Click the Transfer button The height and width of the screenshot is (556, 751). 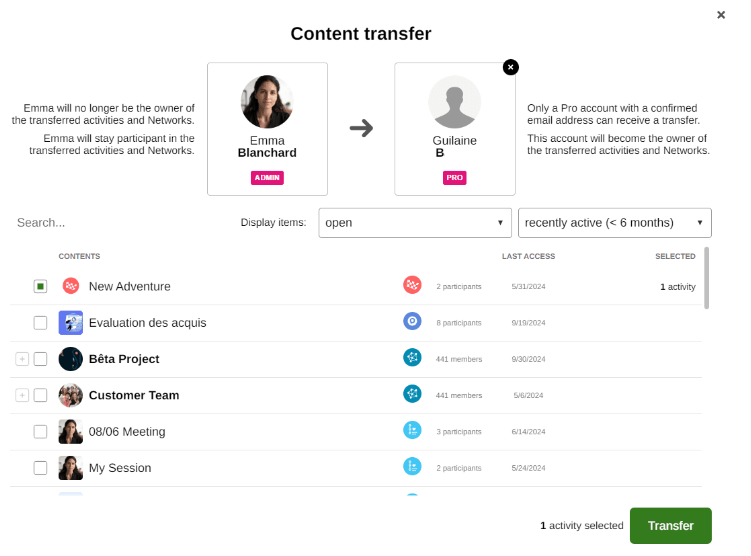670,526
